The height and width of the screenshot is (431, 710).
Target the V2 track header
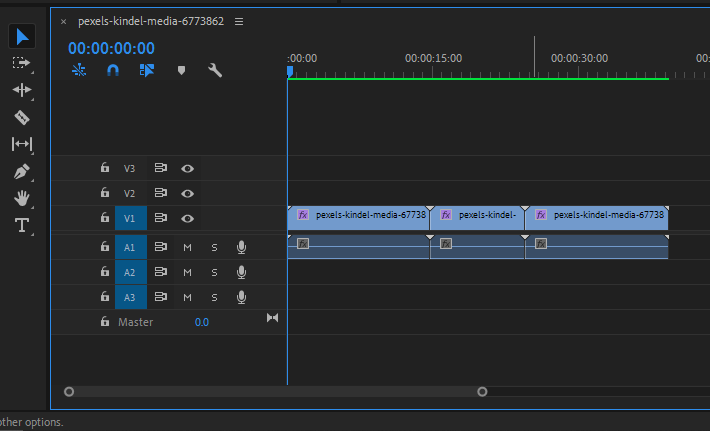point(130,193)
